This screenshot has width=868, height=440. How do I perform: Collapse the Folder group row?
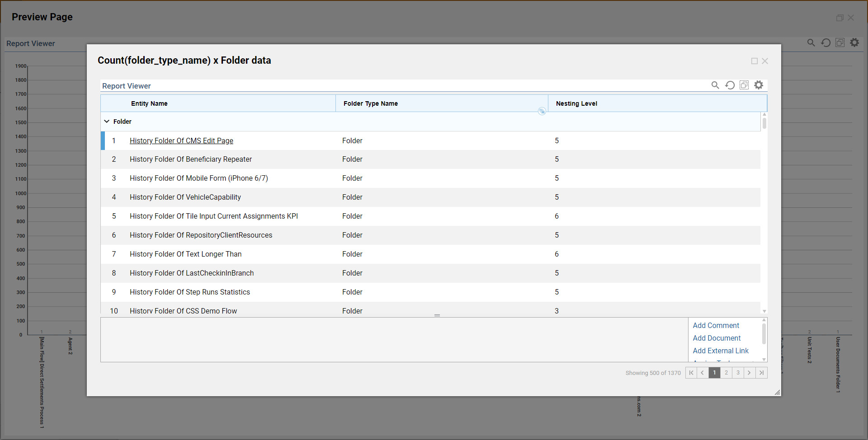[x=107, y=122]
